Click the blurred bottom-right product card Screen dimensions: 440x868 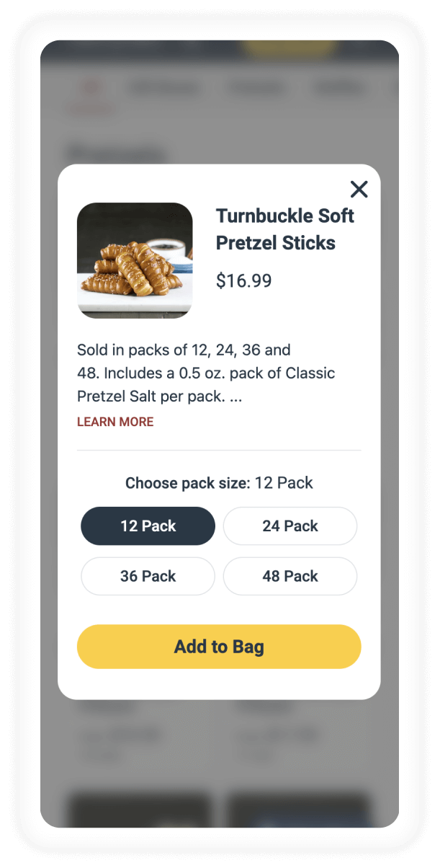[298, 810]
